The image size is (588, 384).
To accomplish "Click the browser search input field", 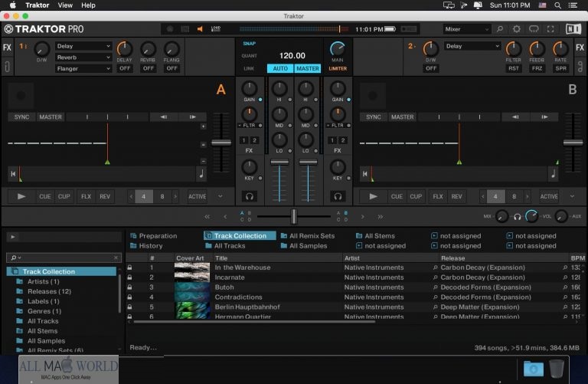I will [64, 258].
